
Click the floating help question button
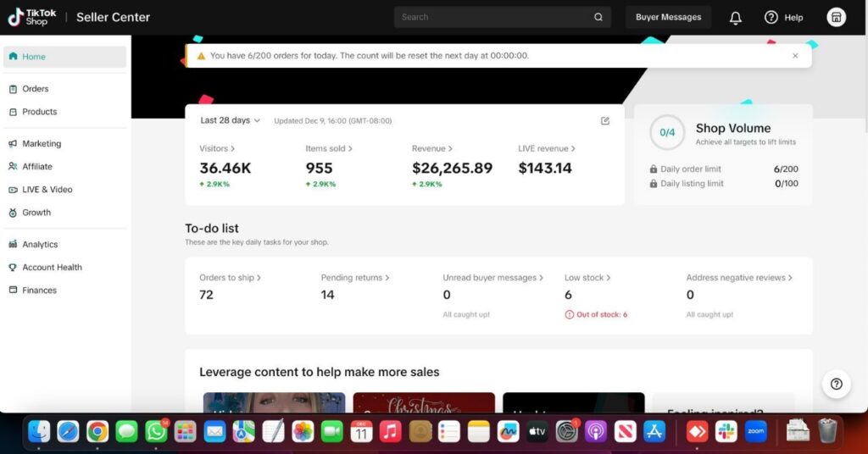pyautogui.click(x=836, y=384)
